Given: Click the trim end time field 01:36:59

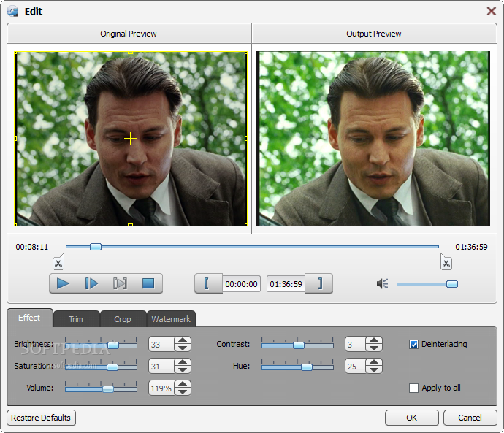Looking at the screenshot, I should pos(286,284).
